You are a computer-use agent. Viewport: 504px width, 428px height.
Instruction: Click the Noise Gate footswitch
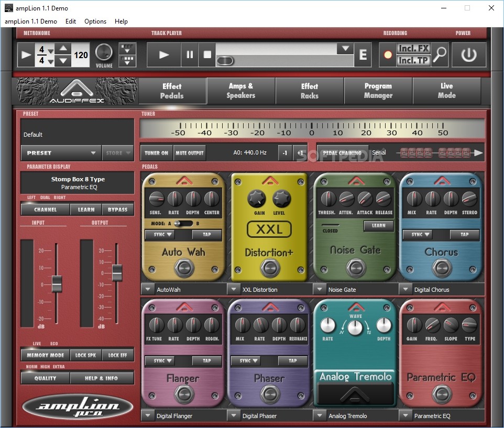(356, 268)
